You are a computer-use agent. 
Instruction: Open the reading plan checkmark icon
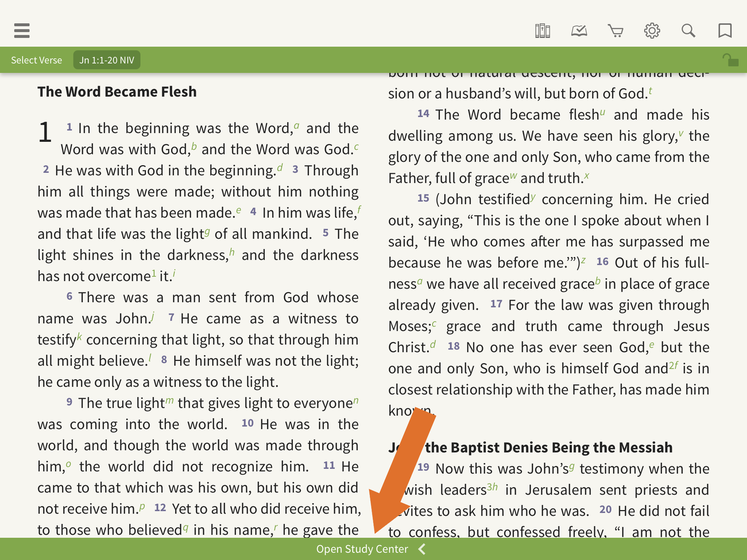579,31
